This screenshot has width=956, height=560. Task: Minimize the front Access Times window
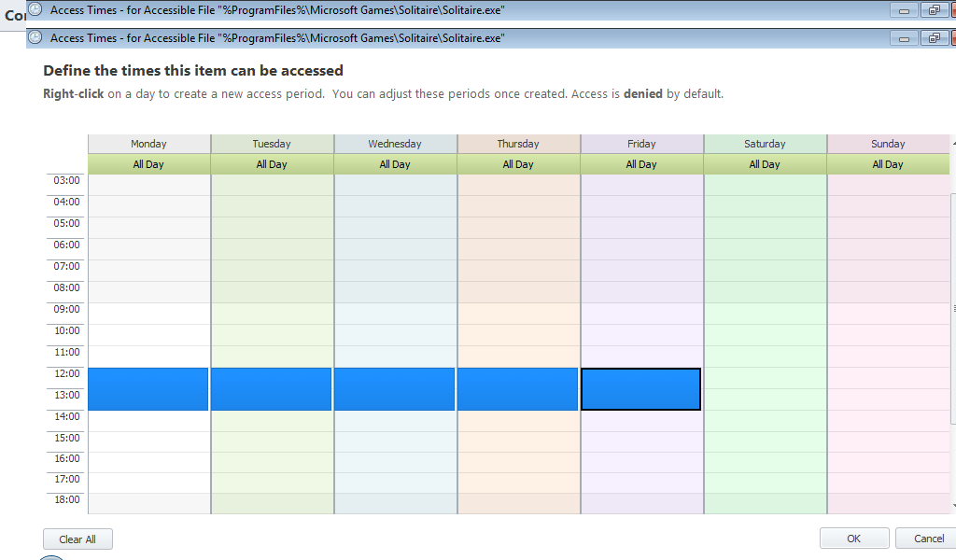tap(904, 38)
